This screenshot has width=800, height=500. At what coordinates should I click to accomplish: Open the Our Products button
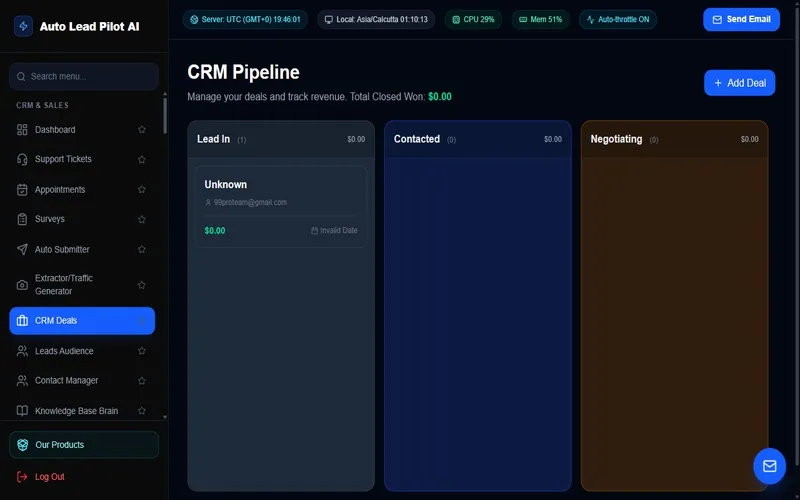pyautogui.click(x=84, y=445)
